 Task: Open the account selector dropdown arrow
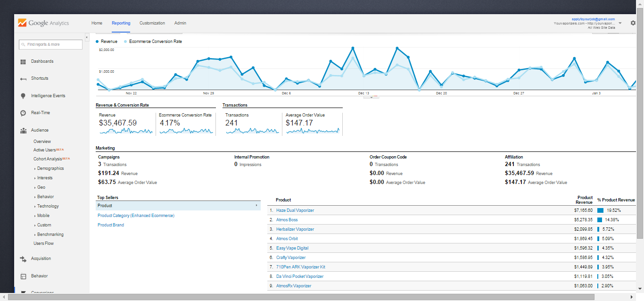pyautogui.click(x=619, y=23)
